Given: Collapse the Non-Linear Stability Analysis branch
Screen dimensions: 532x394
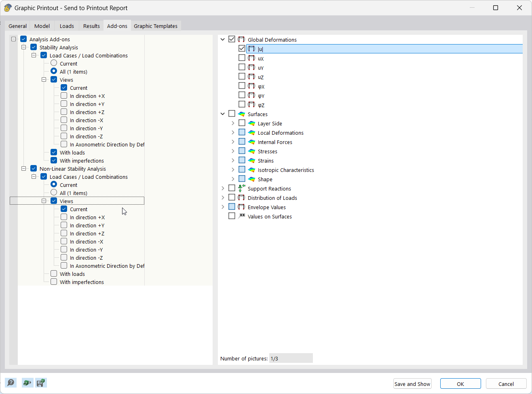Looking at the screenshot, I should coord(23,168).
